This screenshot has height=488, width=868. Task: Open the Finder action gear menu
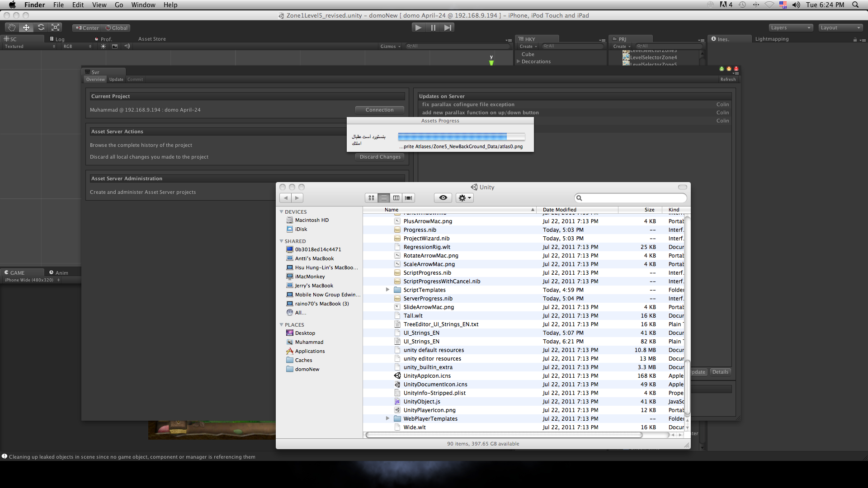point(465,198)
